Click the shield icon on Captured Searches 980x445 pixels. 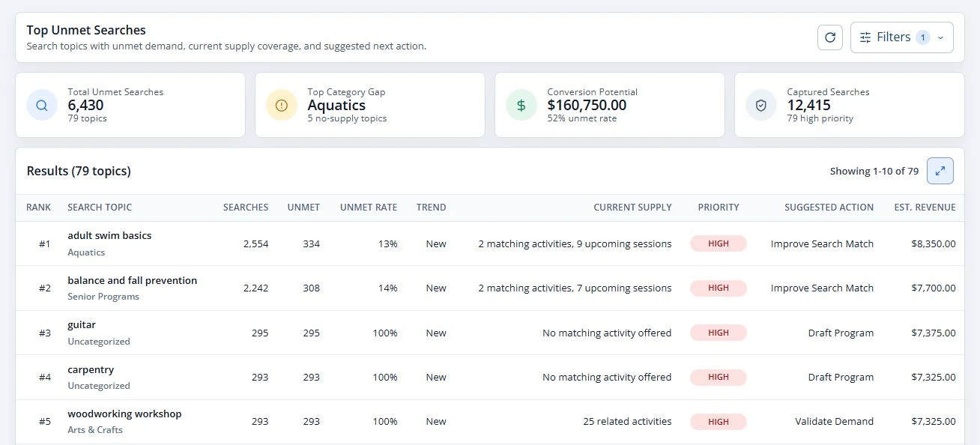click(x=761, y=106)
